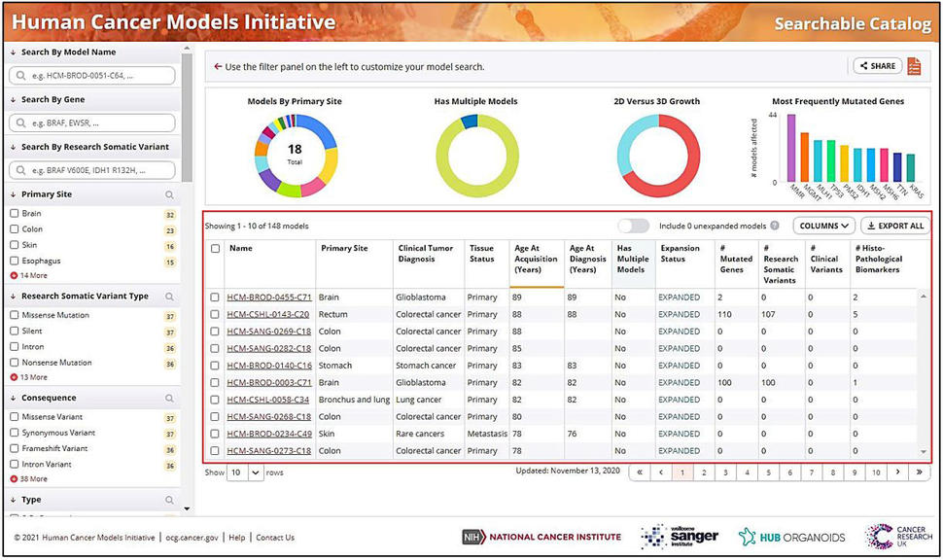Click the Contact Us menu item
The width and height of the screenshot is (943, 560).
point(276,537)
